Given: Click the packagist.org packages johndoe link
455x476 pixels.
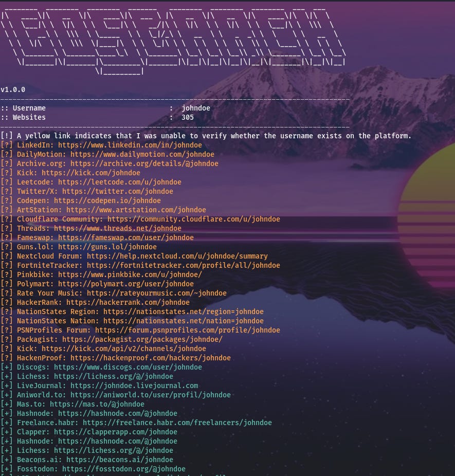Looking at the screenshot, I should click(x=142, y=339).
